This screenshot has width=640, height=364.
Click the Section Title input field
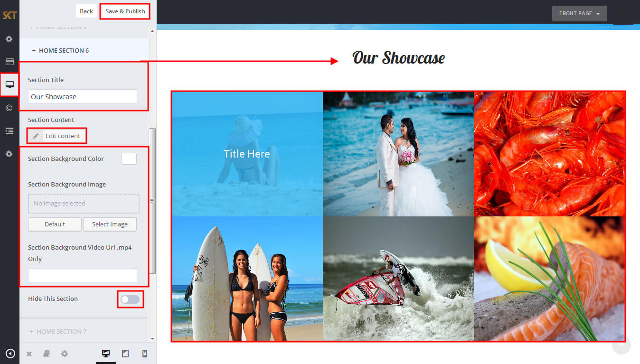tap(83, 96)
